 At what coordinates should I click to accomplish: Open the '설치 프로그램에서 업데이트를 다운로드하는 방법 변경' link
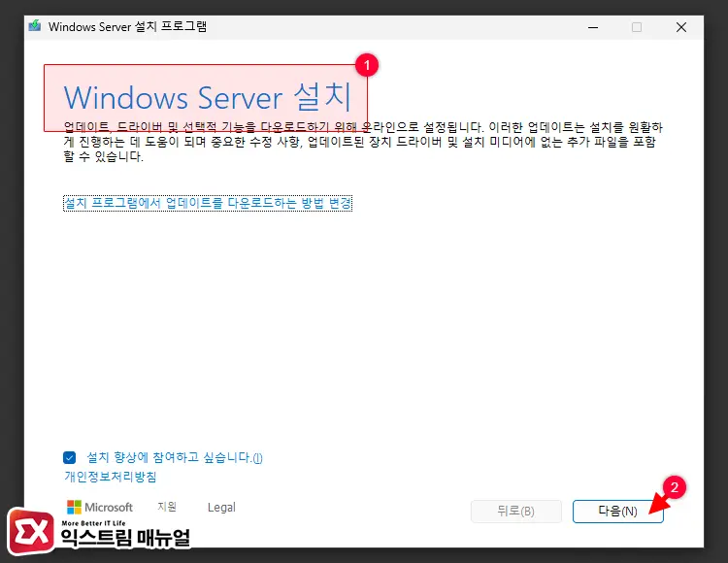(x=208, y=203)
